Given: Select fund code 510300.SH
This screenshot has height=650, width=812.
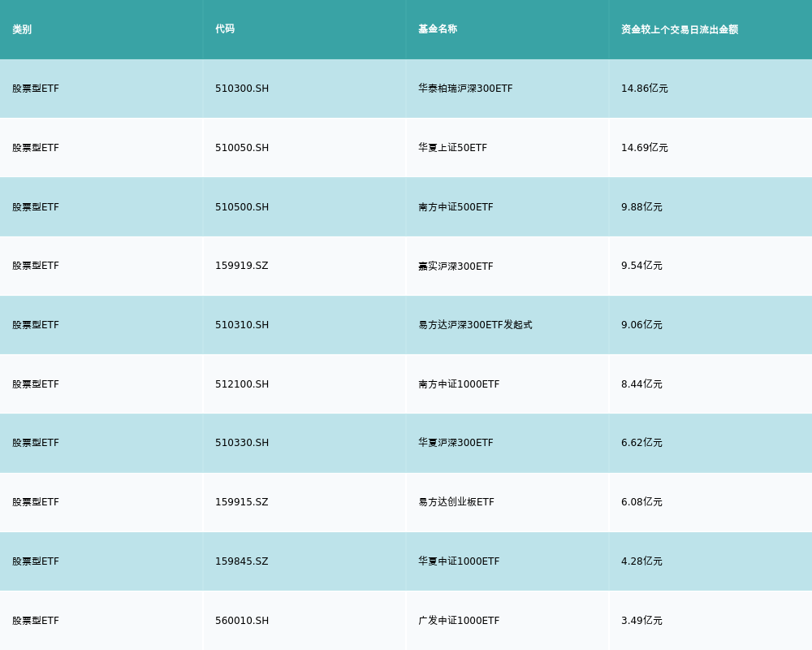Looking at the screenshot, I should (x=242, y=89).
